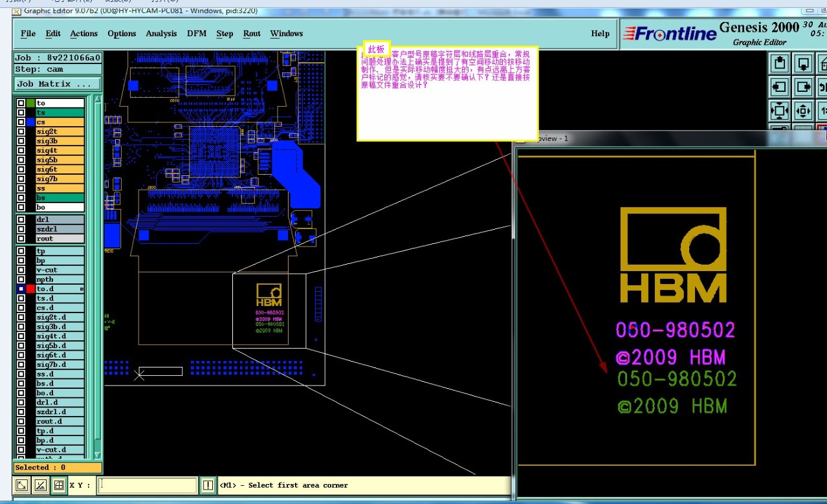Toggle the checkbox for layer drl
Viewport: 827px width, 504px height.
pyautogui.click(x=21, y=220)
